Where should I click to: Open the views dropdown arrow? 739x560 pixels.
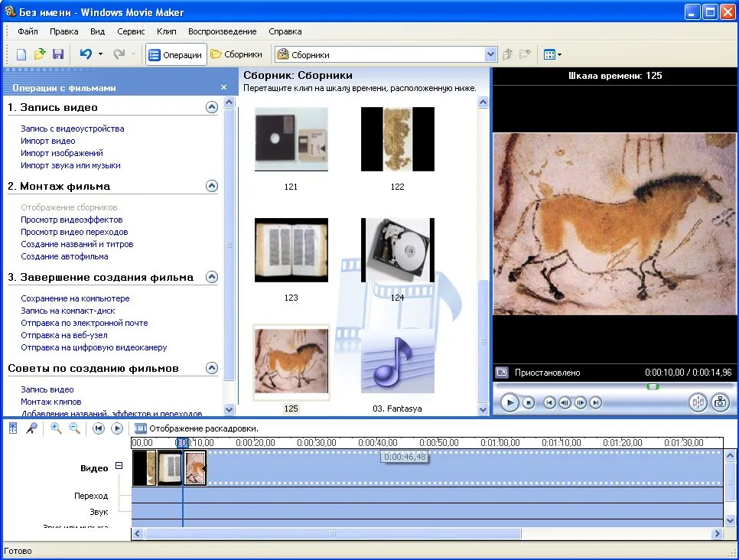coord(559,54)
